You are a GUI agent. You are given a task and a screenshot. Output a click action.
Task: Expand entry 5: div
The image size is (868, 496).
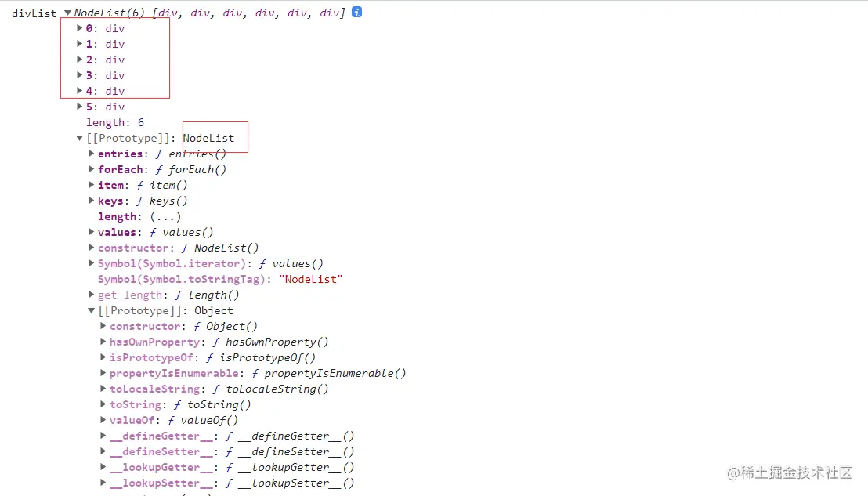tap(79, 107)
